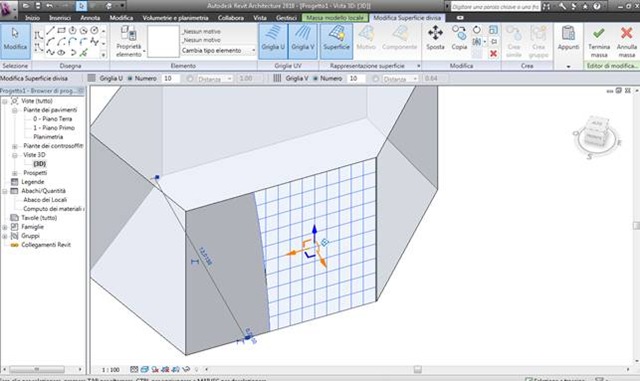This screenshot has width=640, height=381.
Task: Click the Undo quick access icon
Action: pos(49,6)
